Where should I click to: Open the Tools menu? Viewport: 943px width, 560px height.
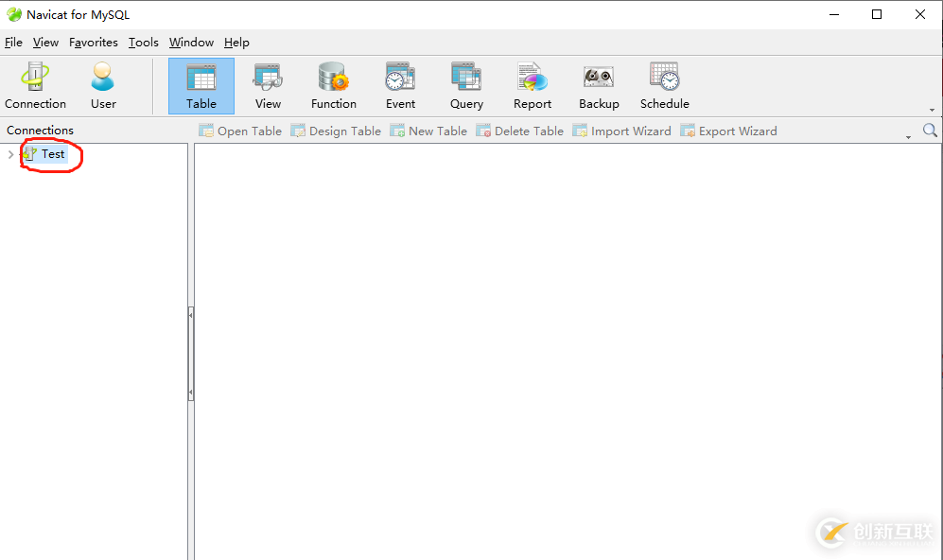pyautogui.click(x=143, y=43)
